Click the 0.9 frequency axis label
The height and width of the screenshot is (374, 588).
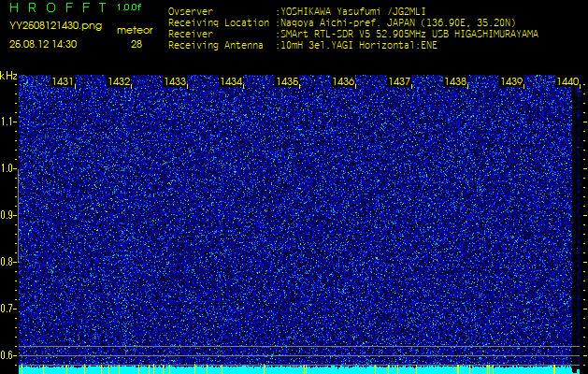tap(7, 215)
